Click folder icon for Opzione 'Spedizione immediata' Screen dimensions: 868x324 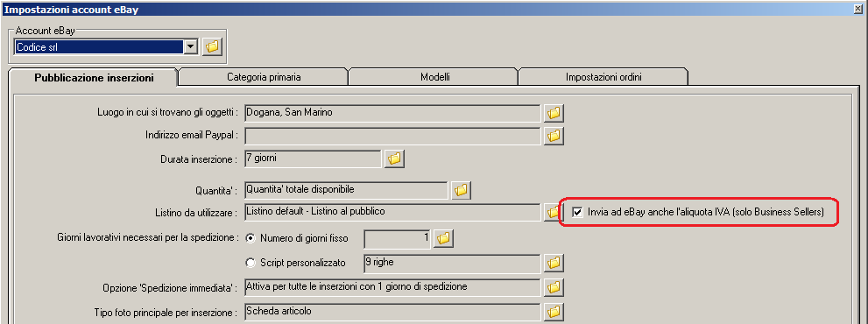(554, 287)
